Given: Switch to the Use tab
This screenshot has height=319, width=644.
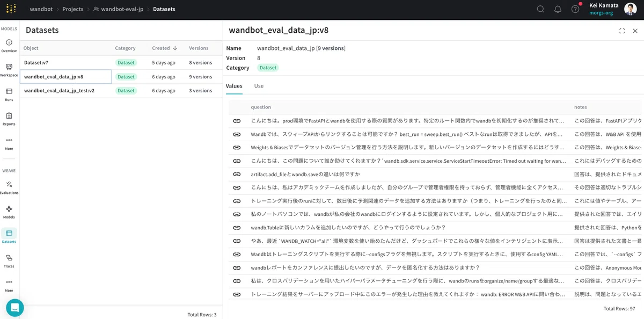Looking at the screenshot, I should point(259,86).
